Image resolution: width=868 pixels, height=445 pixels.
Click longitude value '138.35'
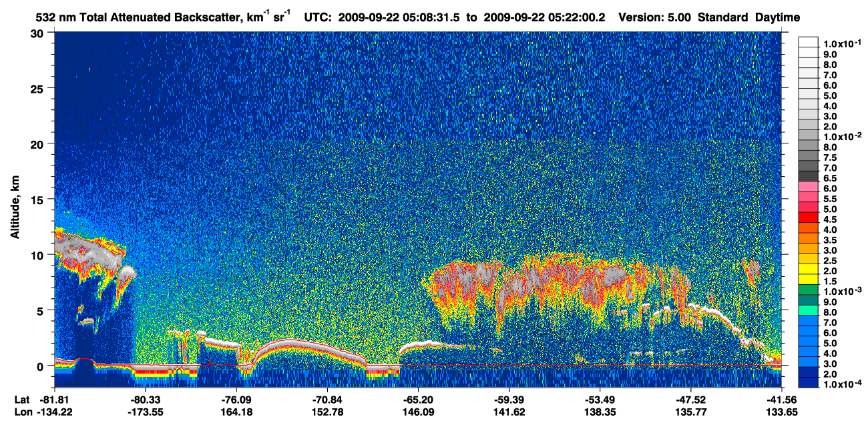click(x=600, y=412)
